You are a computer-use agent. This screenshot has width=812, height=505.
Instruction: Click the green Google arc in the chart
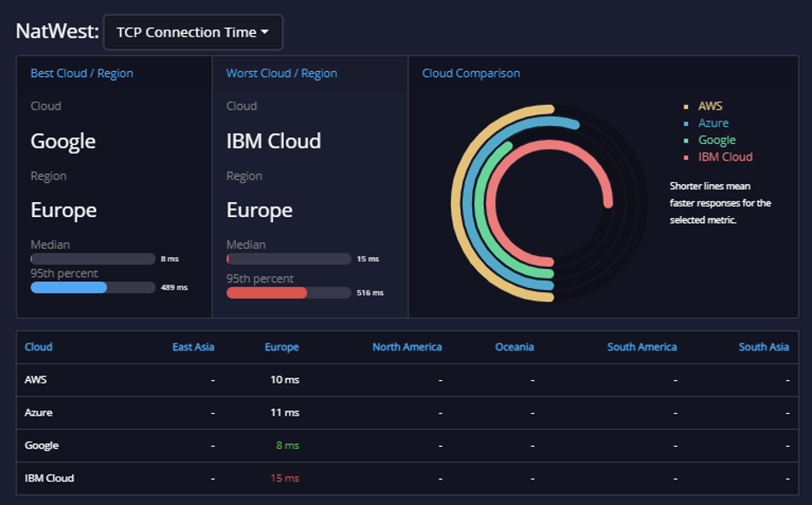[x=479, y=202]
